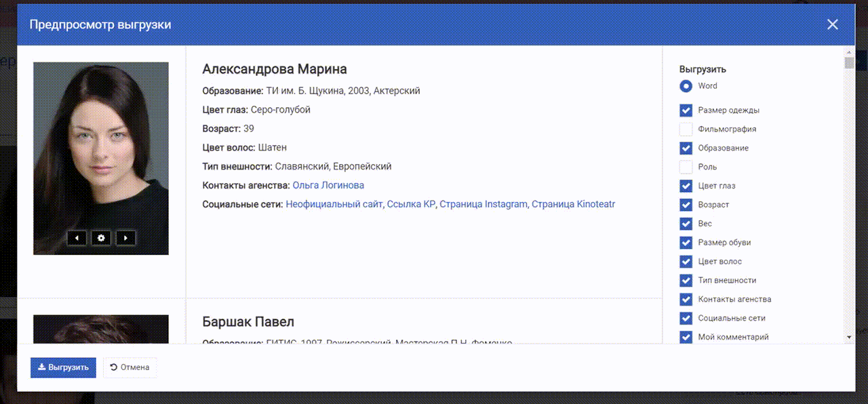Open the Ольга Логинова agency contact link
Image resolution: width=868 pixels, height=404 pixels.
point(328,185)
